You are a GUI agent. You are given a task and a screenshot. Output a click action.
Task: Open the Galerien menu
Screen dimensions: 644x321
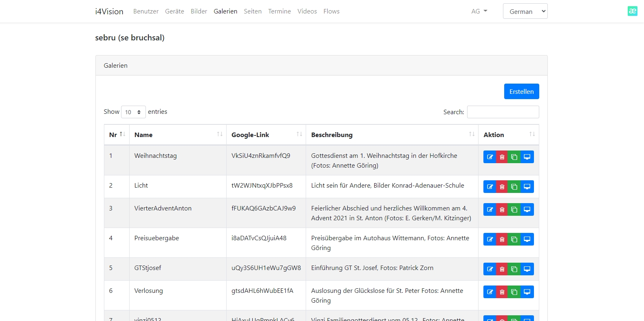(225, 11)
